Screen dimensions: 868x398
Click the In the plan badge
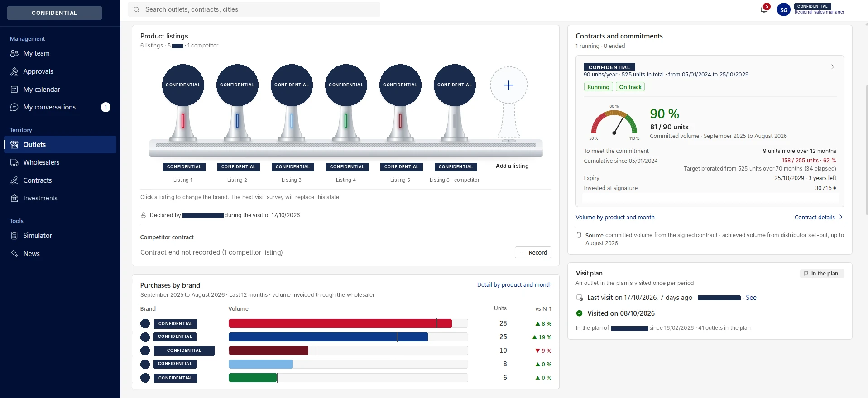point(822,274)
